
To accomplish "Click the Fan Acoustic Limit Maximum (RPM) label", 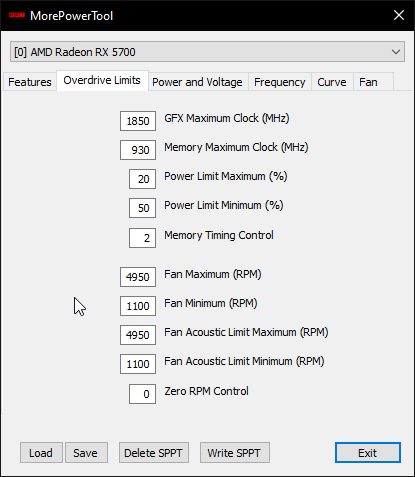I will point(246,332).
